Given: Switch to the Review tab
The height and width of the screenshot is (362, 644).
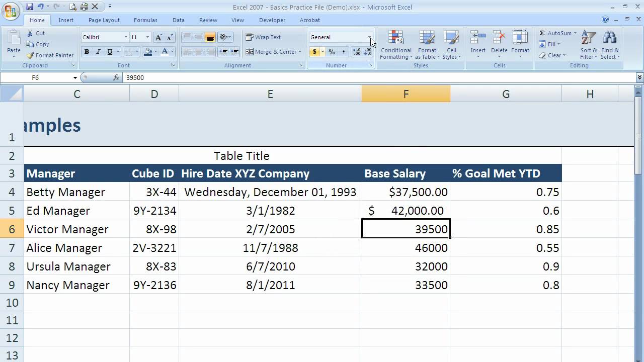Looking at the screenshot, I should click(208, 20).
